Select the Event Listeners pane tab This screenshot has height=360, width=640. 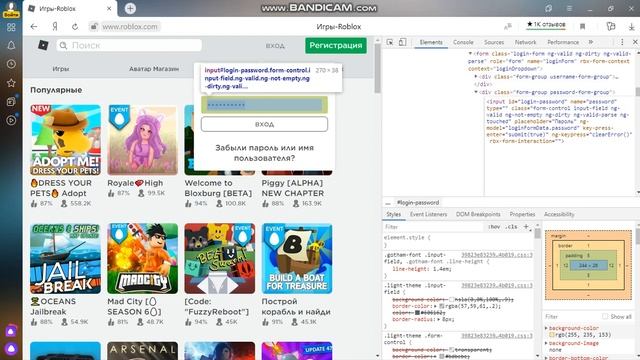[428, 214]
